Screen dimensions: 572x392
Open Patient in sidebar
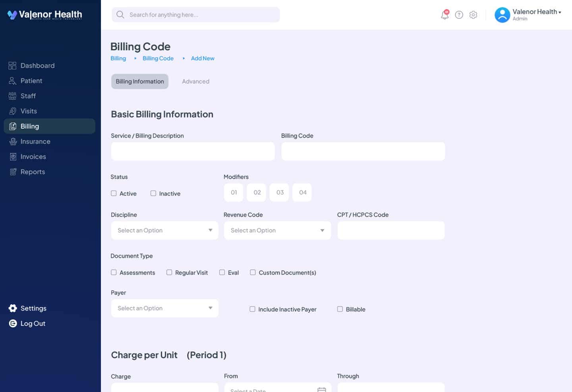[x=31, y=81]
